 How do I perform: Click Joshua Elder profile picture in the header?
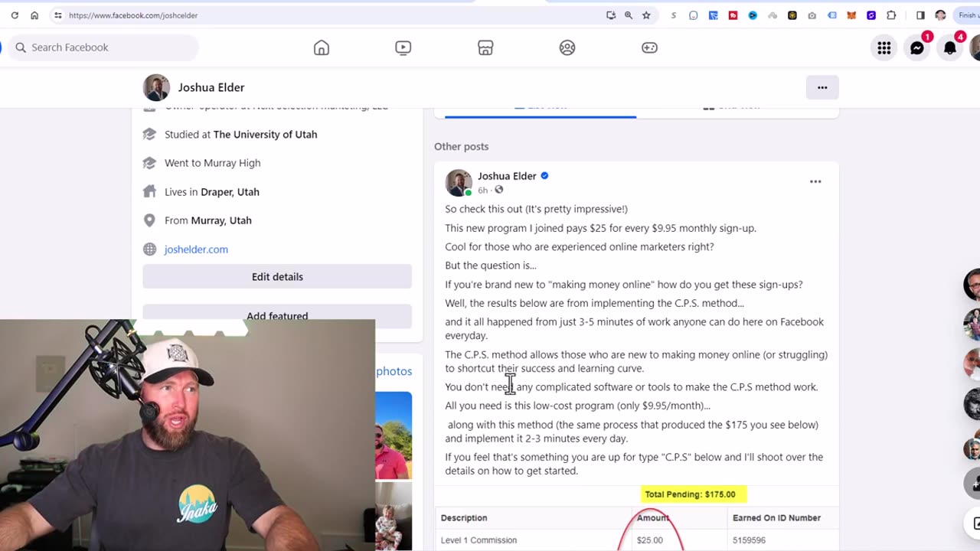(156, 87)
